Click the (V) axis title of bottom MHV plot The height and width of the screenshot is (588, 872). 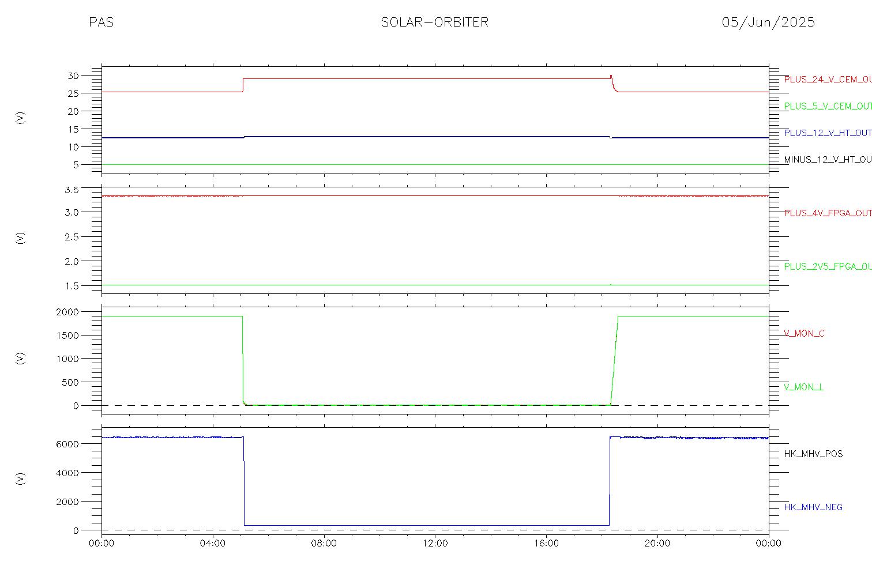(x=21, y=478)
